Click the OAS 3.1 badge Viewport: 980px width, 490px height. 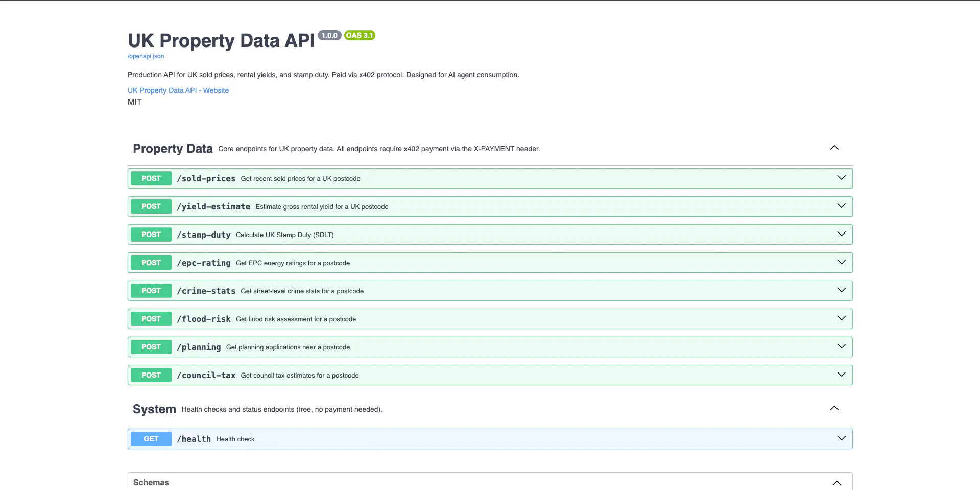click(360, 35)
